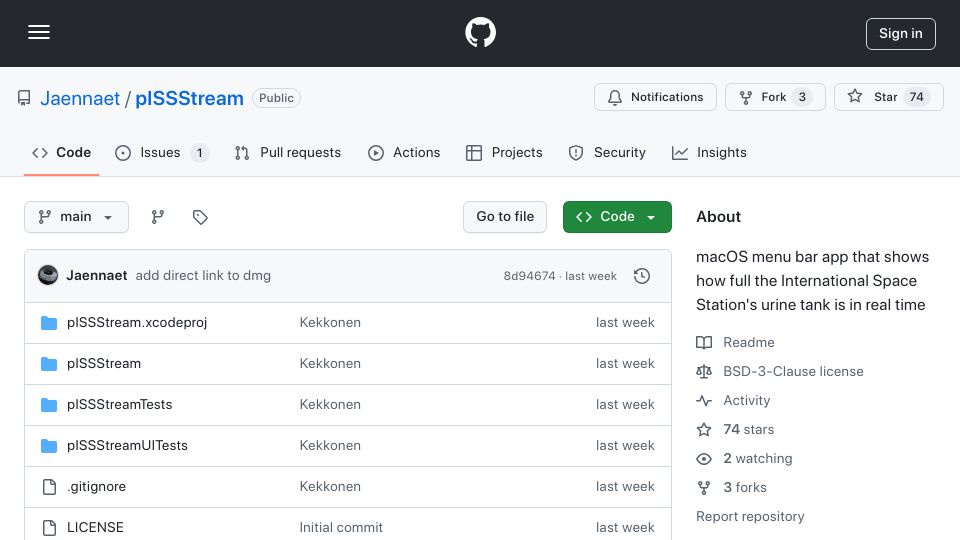
Task: Click the Go to file button
Action: click(x=505, y=217)
